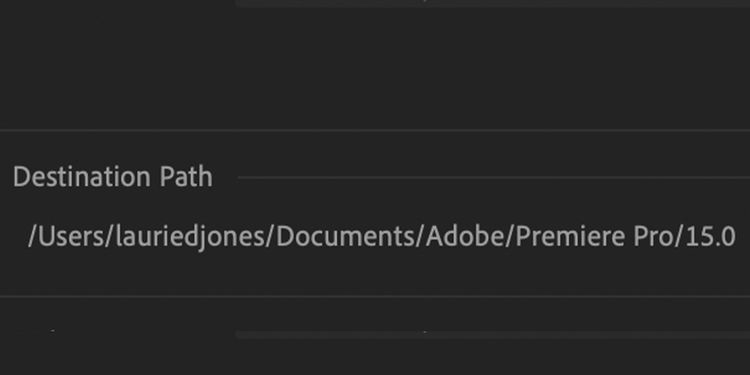Image resolution: width=750 pixels, height=375 pixels.
Task: Click the word "Destination" in the heading
Action: tap(82, 177)
